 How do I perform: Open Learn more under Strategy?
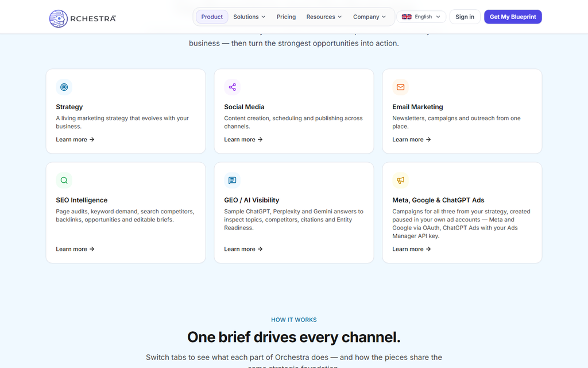[75, 139]
